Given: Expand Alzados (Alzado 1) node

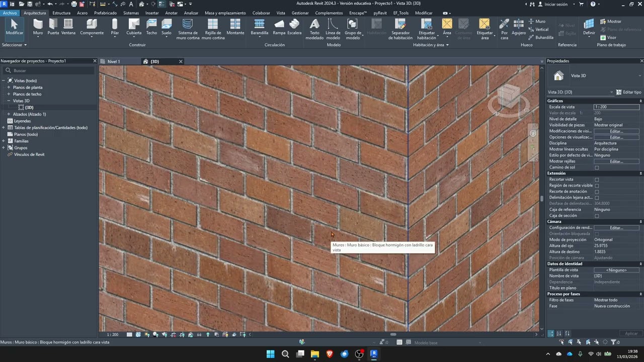Looking at the screenshot, I should click(9, 114).
